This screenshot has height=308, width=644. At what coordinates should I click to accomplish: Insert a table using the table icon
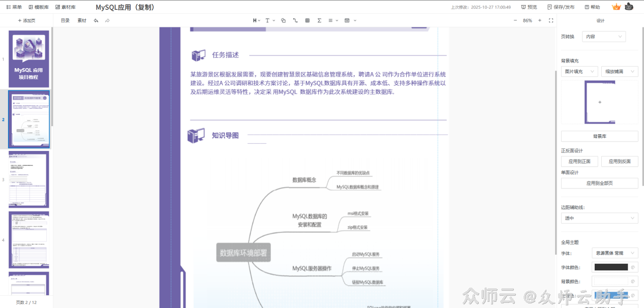click(x=307, y=20)
